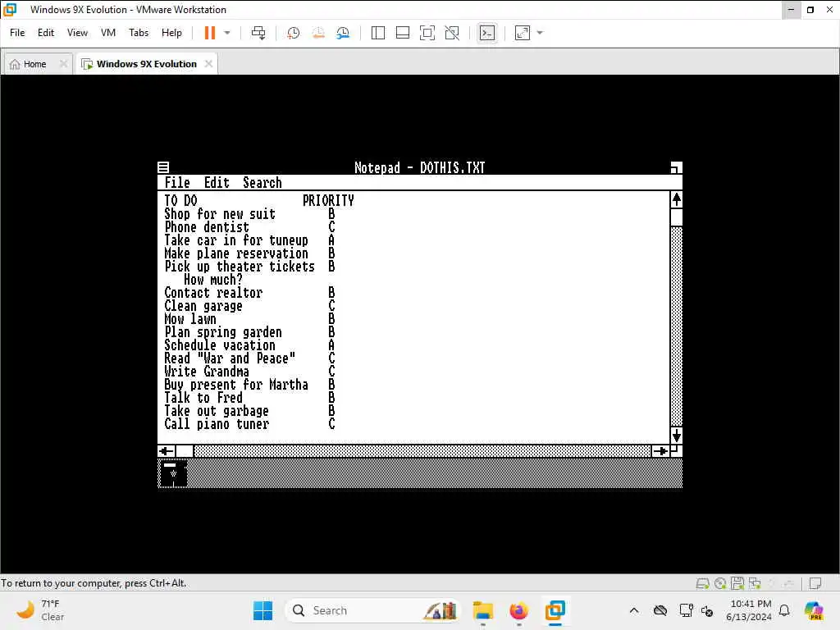Open File Explorer from the taskbar

click(482, 610)
